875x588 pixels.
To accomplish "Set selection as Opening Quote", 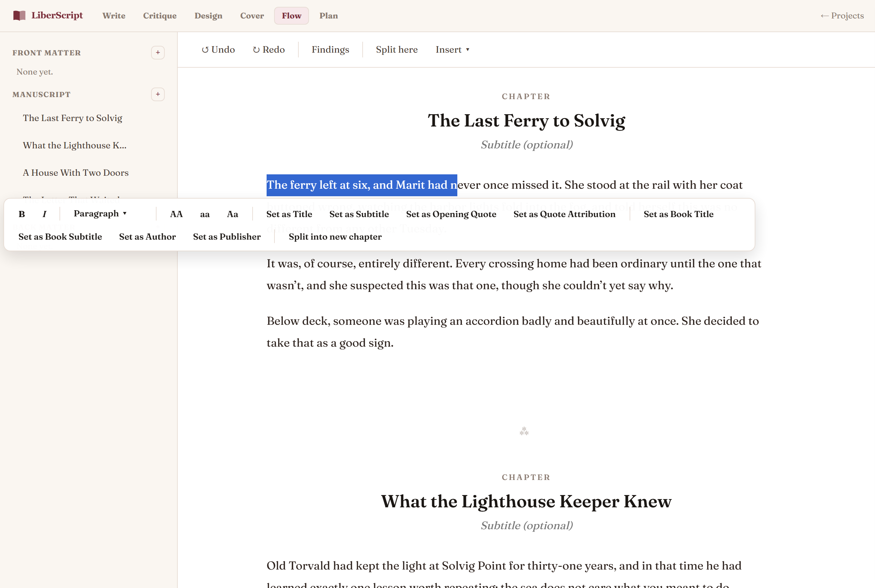I will click(x=451, y=214).
